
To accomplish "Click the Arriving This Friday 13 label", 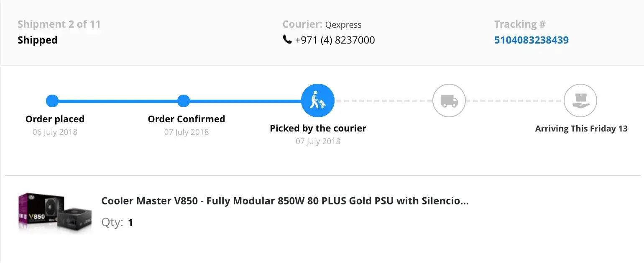I will tap(581, 129).
